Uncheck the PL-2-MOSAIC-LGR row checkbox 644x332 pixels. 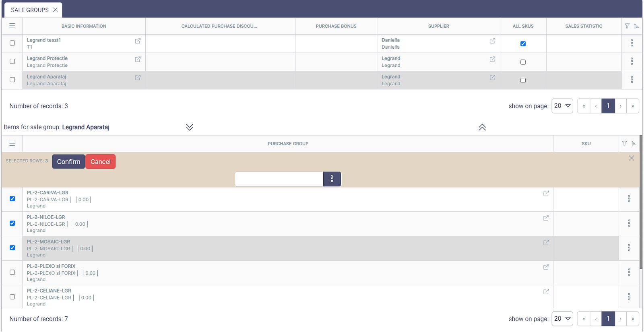click(12, 248)
